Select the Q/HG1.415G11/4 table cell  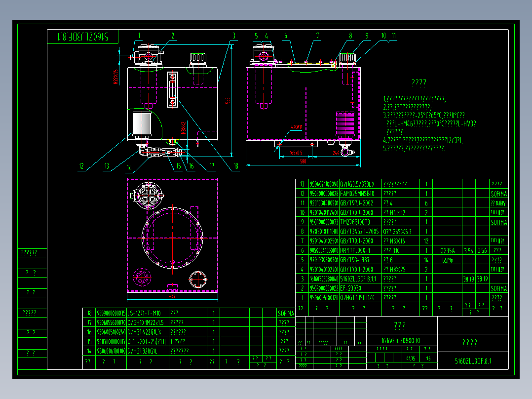[x=357, y=298]
